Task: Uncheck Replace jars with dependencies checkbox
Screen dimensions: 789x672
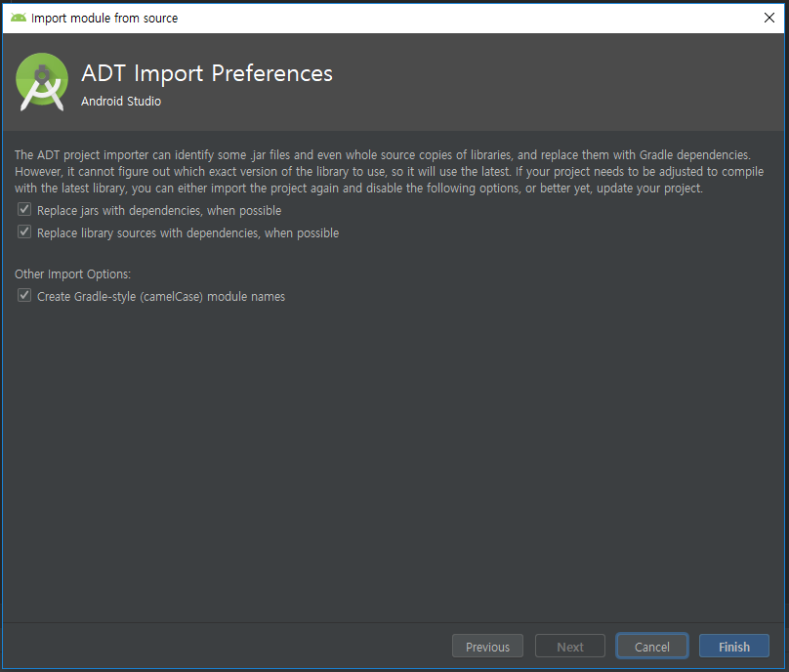Action: point(24,209)
